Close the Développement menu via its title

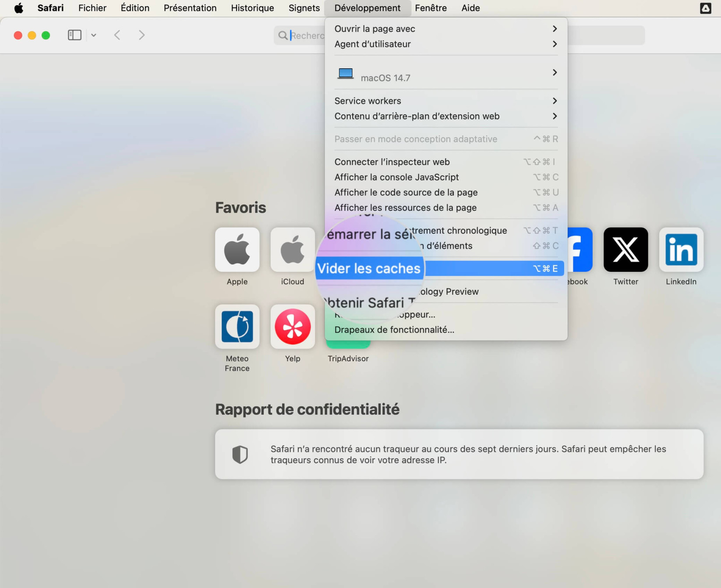[x=368, y=8]
